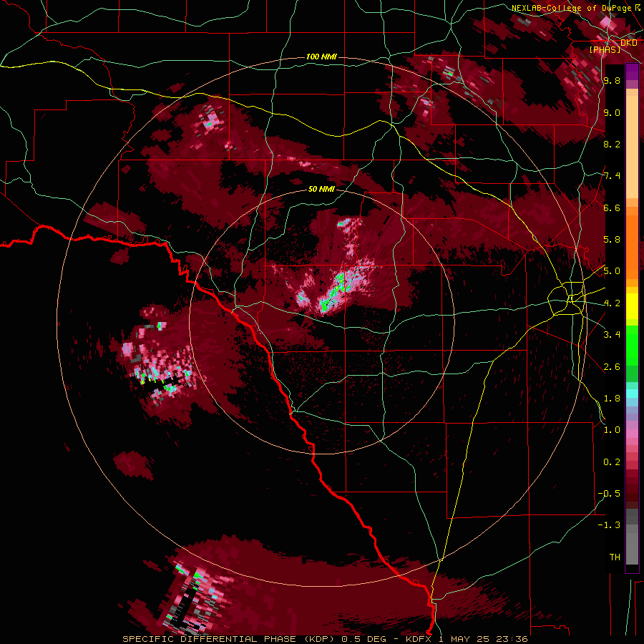The width and height of the screenshot is (644, 644).
Task: Click the 2.6 value on color scale
Action: point(612,367)
